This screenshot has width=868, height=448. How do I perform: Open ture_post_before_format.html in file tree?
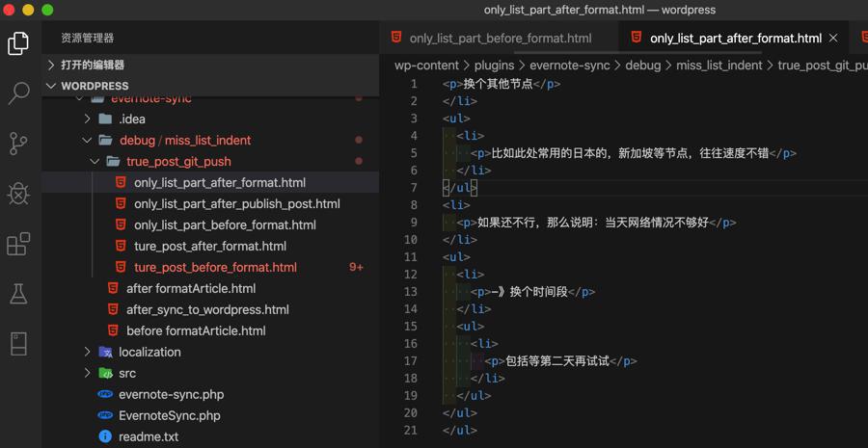pyautogui.click(x=215, y=267)
